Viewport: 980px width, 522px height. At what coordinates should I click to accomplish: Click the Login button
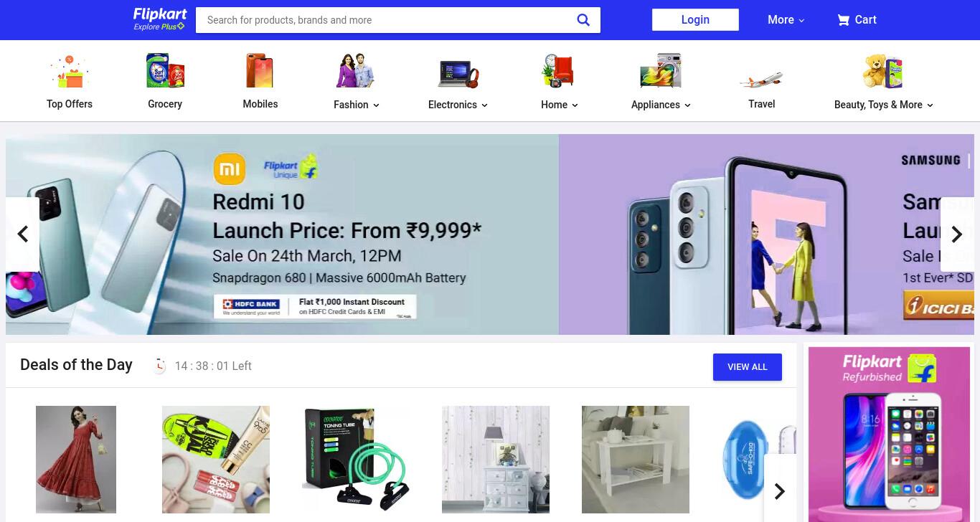pyautogui.click(x=695, y=20)
